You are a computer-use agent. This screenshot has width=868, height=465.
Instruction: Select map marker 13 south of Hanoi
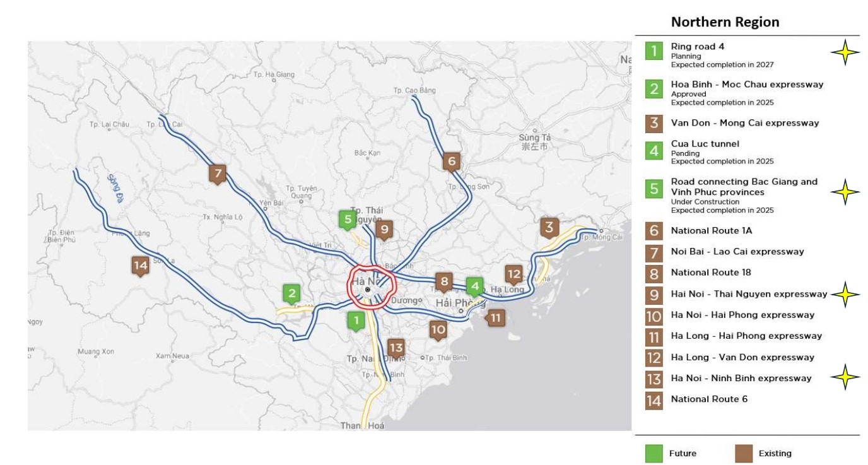[396, 346]
